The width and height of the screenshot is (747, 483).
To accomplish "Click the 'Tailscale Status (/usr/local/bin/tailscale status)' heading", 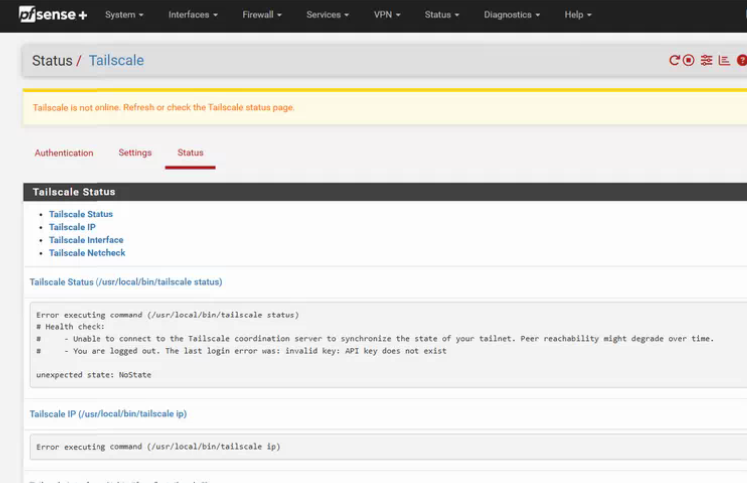I will click(x=126, y=282).
